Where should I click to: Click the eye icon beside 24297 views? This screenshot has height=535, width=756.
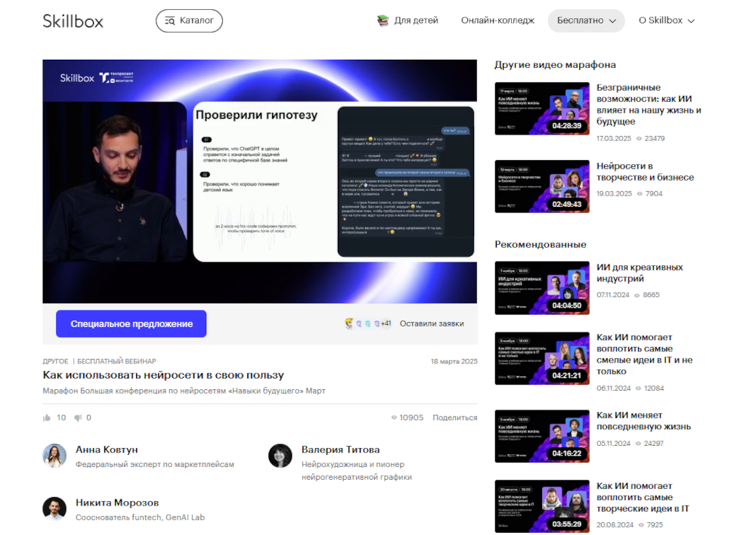click(638, 444)
